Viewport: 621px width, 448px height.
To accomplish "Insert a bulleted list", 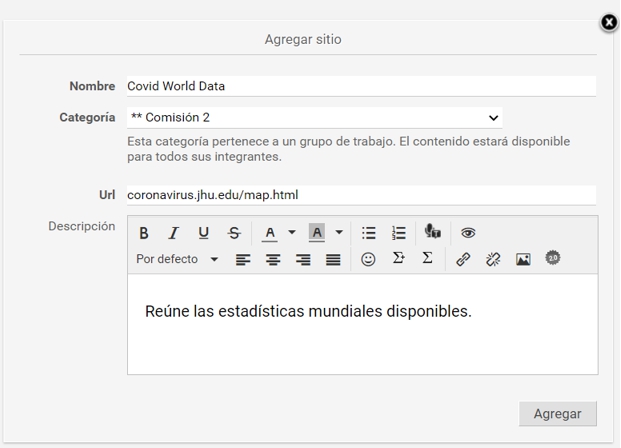I will 368,233.
